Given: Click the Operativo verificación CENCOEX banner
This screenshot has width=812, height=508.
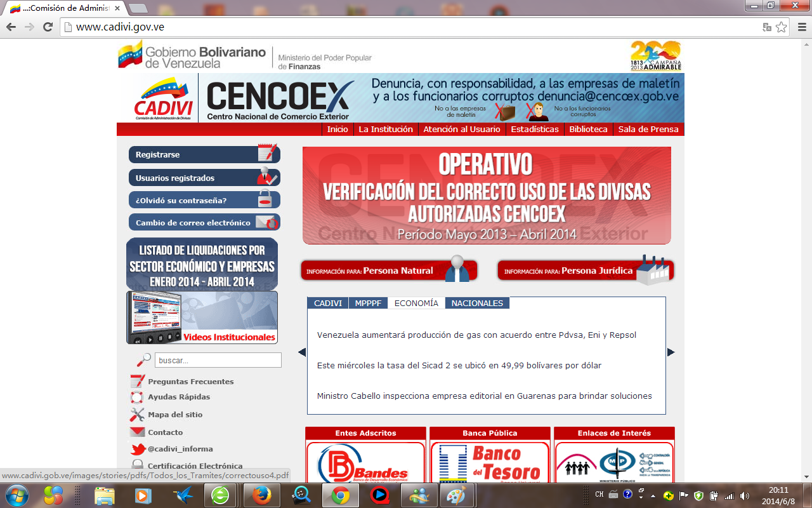Looking at the screenshot, I should coord(487,196).
